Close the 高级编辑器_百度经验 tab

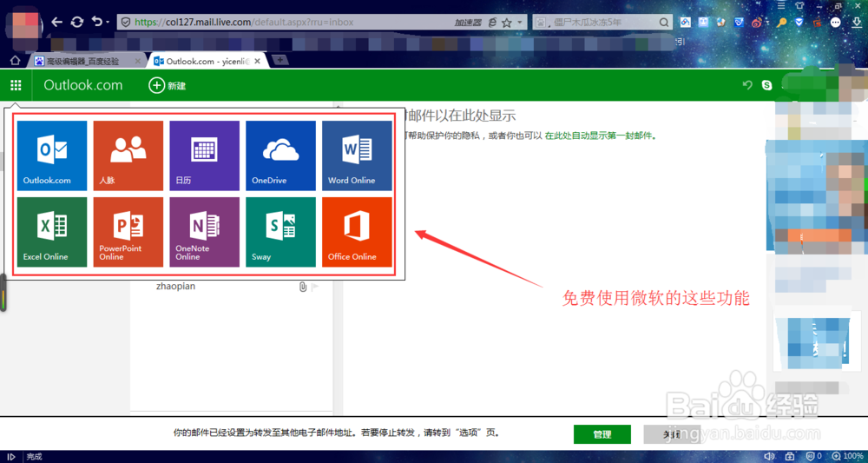[x=138, y=62]
